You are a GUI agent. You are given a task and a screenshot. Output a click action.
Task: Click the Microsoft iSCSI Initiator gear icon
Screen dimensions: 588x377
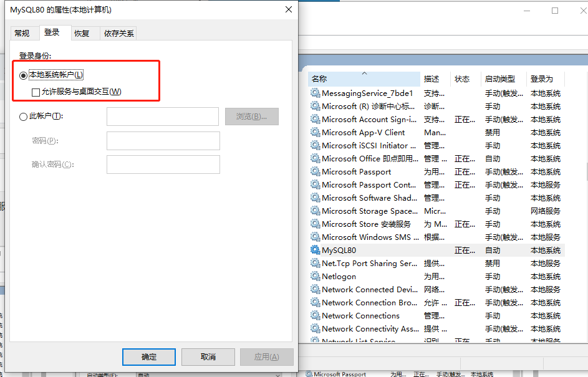[314, 145]
